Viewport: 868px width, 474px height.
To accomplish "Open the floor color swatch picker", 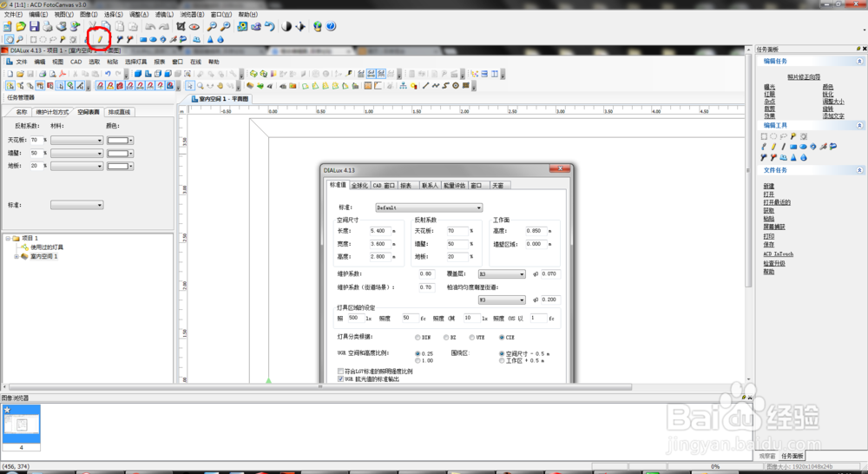I will [120, 166].
